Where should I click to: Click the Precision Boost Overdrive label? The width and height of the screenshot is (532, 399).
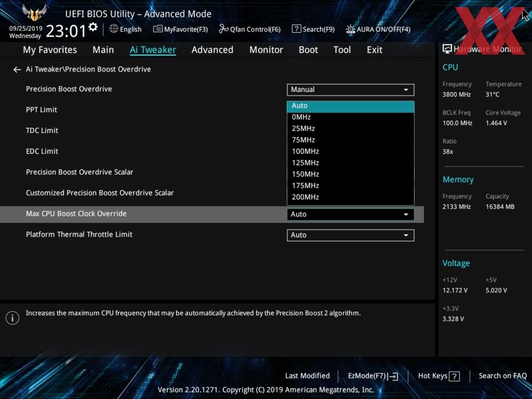69,89
